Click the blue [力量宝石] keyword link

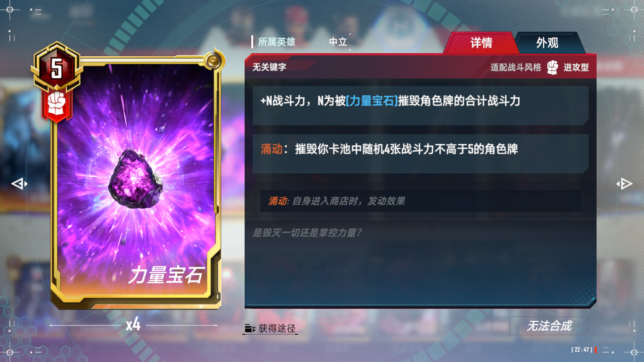coord(372,101)
